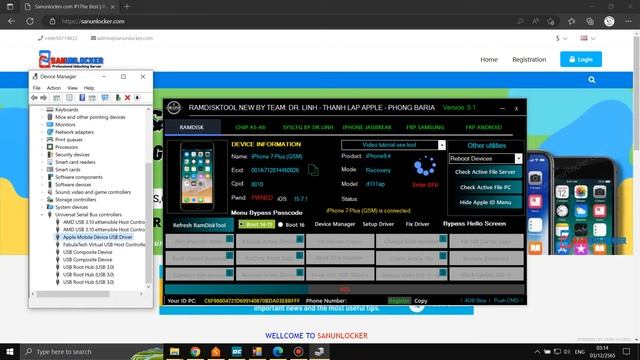The height and width of the screenshot is (360, 640).
Task: Open the Video tutorial dropdown arrow
Action: [442, 145]
